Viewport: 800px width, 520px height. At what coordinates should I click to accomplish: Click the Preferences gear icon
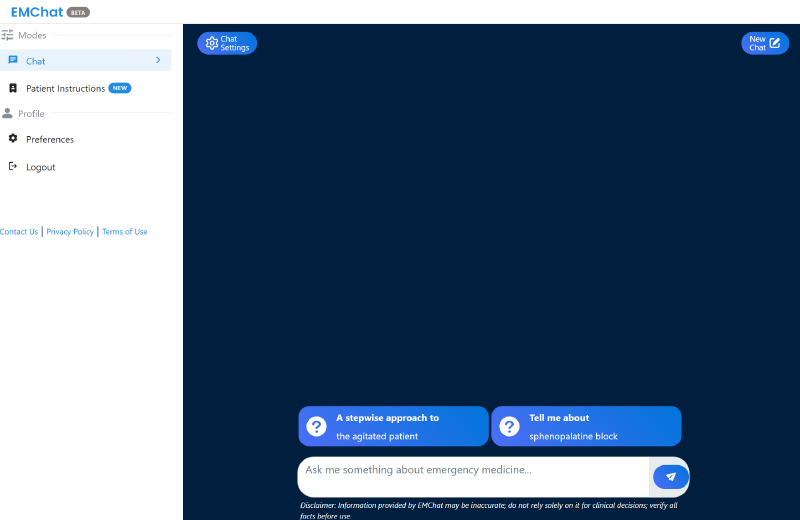click(x=13, y=138)
